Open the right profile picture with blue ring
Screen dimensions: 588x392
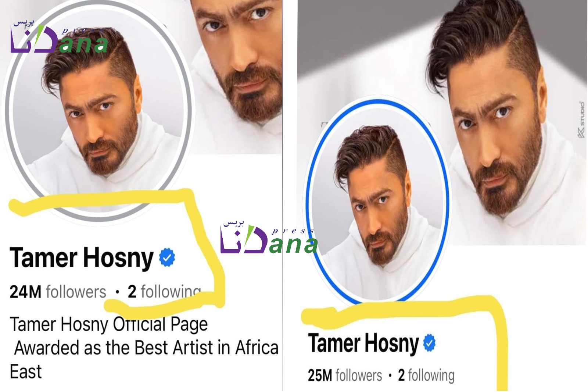378,202
